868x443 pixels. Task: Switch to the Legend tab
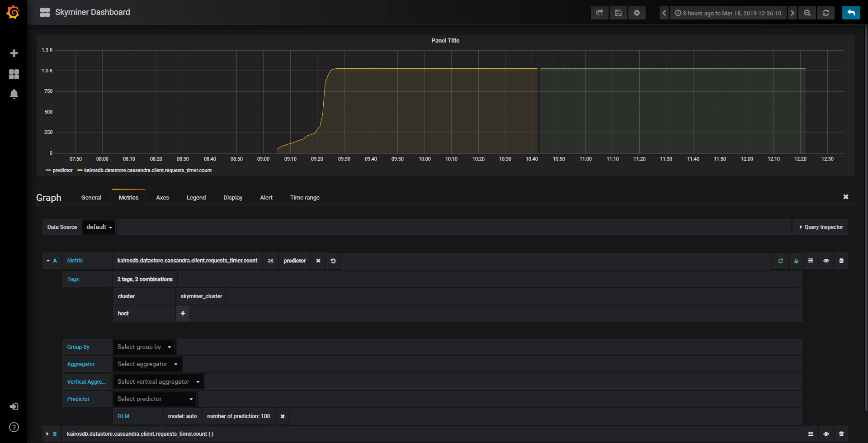click(x=196, y=198)
